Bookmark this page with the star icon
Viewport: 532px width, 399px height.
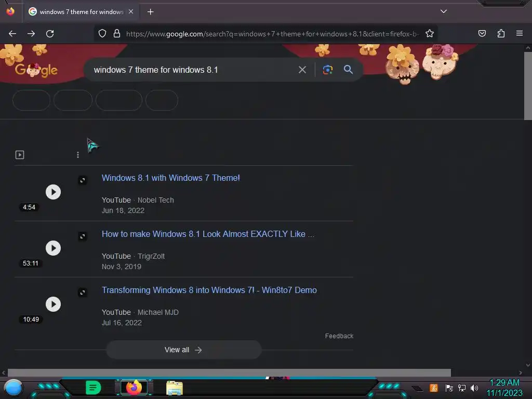(x=430, y=34)
